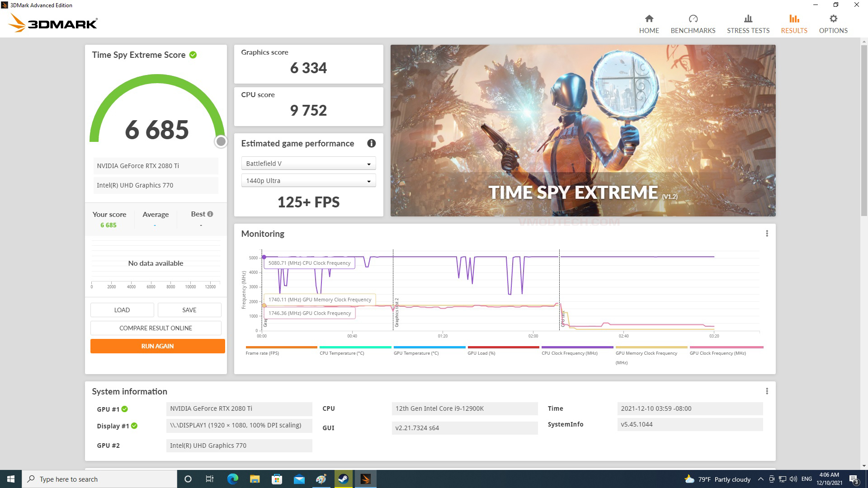Click the Windows search box in the taskbar
The height and width of the screenshot is (488, 868).
99,479
